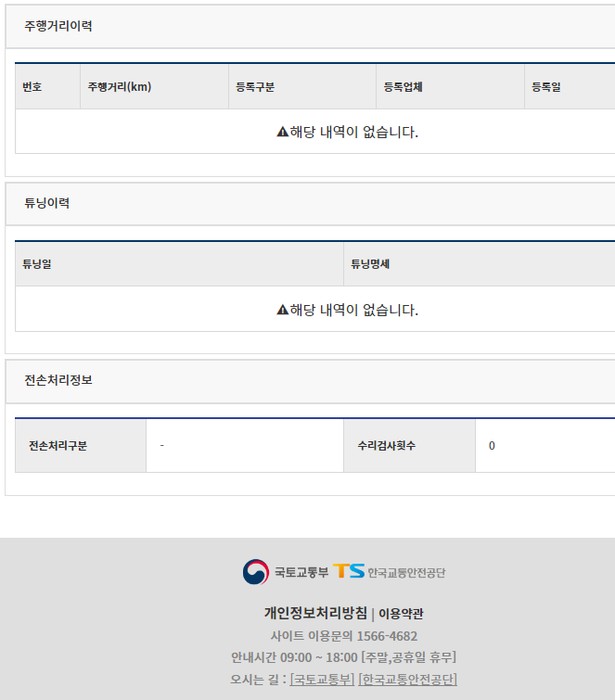The height and width of the screenshot is (700, 615).
Task: Click the warning icon in 주행거리이력 empty row
Action: [282, 132]
